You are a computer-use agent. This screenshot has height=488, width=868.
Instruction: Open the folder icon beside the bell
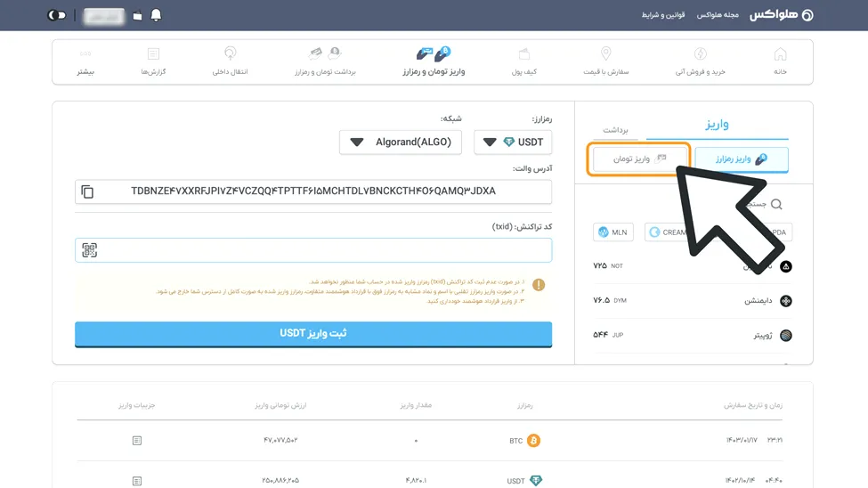click(137, 15)
